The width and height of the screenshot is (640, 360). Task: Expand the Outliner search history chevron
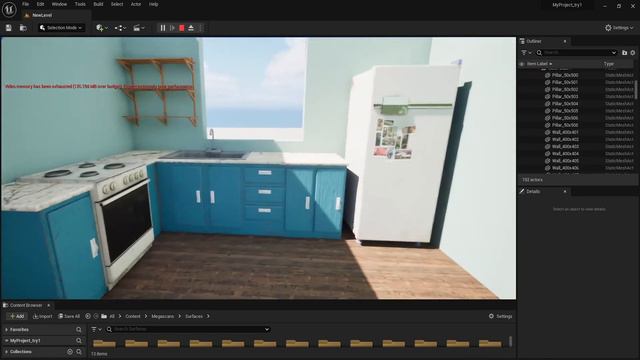tap(613, 53)
